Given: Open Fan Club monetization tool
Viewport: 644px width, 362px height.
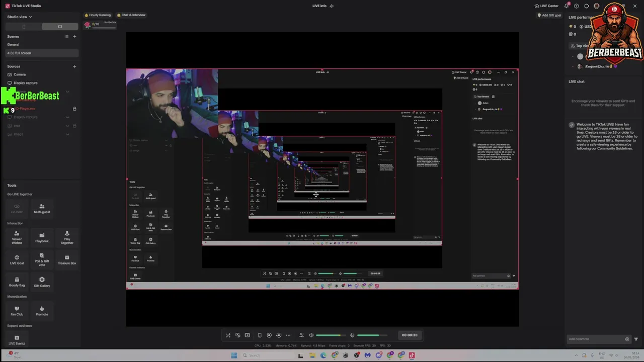Looking at the screenshot, I should point(17,311).
